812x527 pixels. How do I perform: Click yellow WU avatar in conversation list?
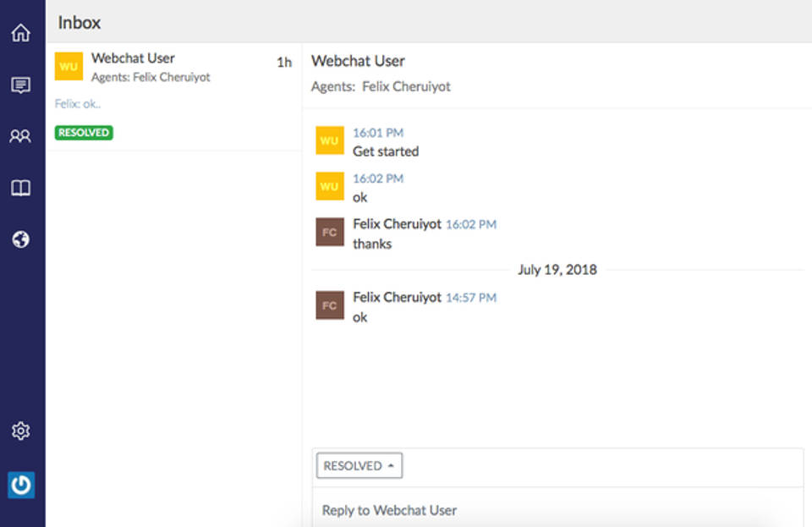click(x=69, y=66)
